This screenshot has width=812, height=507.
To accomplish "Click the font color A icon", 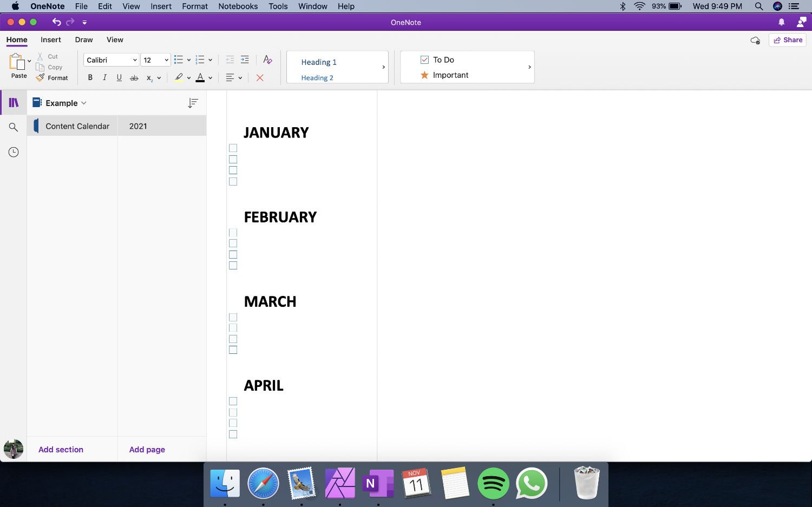I will coord(200,77).
